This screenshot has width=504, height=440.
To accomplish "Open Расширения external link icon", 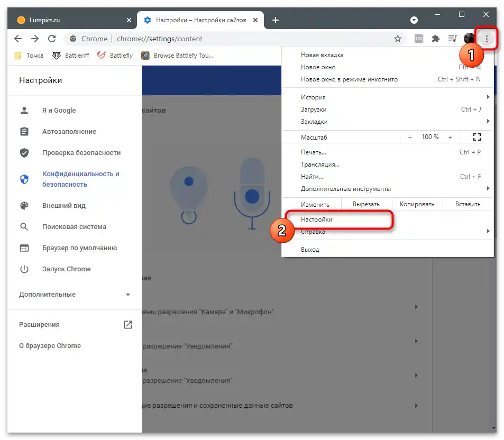I will (128, 325).
